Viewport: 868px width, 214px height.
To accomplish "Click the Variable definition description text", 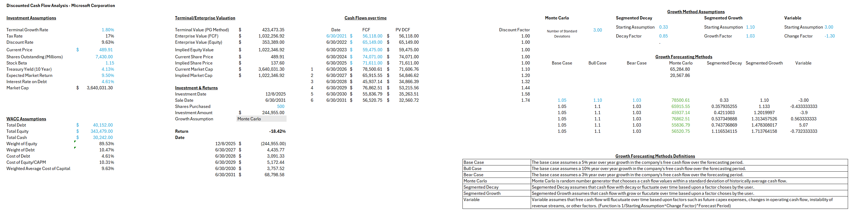I will [682, 203].
